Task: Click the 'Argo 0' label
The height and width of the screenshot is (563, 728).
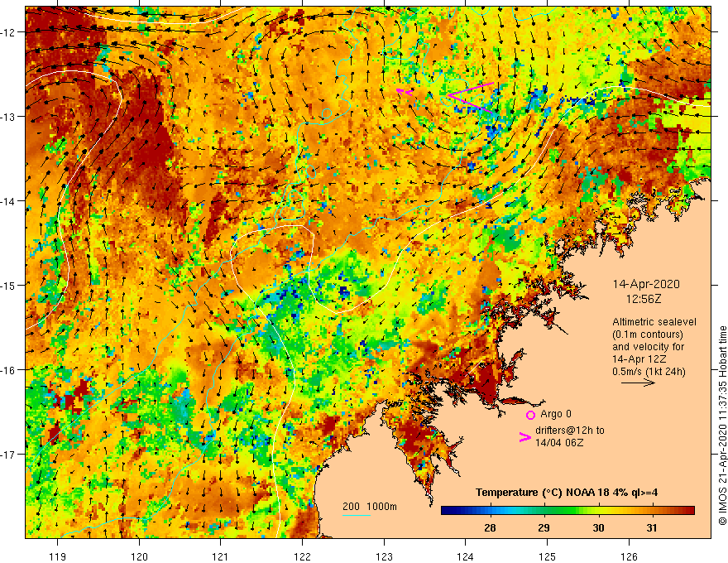Action: click(556, 414)
